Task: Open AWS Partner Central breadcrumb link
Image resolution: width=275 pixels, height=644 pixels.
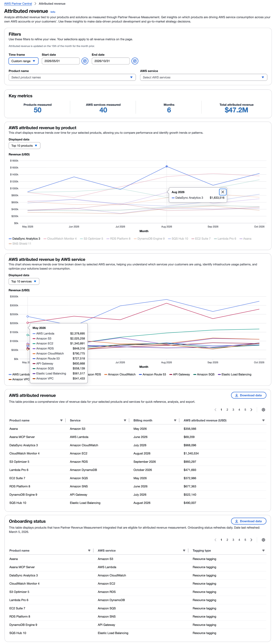Action: coord(18,3)
